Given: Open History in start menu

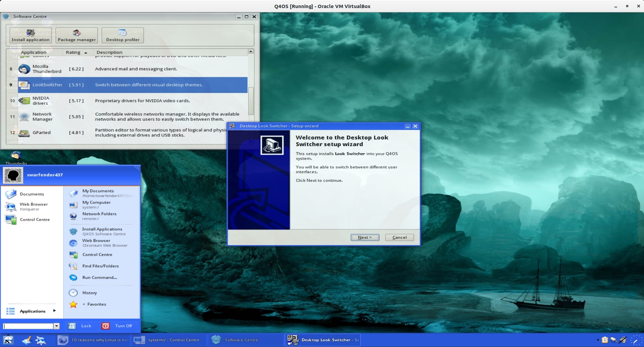Looking at the screenshot, I should click(x=102, y=293).
